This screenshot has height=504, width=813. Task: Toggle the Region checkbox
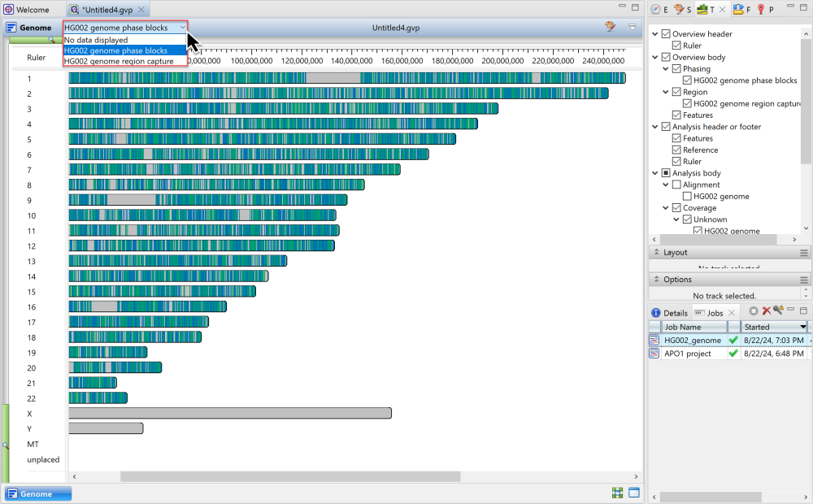(676, 92)
